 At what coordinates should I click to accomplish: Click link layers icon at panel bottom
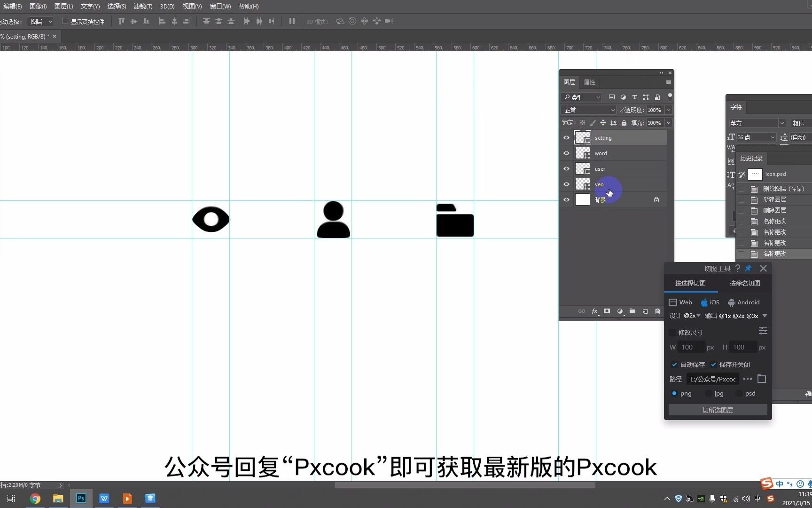(x=582, y=311)
